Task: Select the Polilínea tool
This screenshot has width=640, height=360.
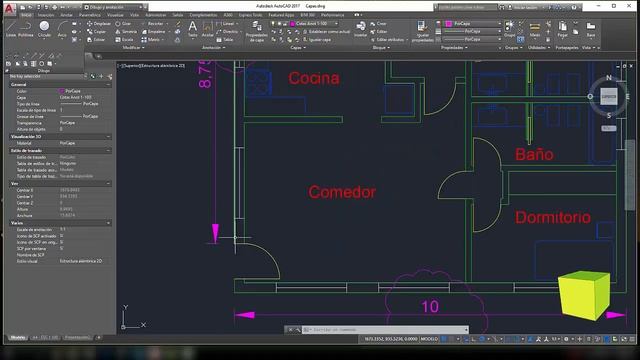Action: [x=26, y=29]
